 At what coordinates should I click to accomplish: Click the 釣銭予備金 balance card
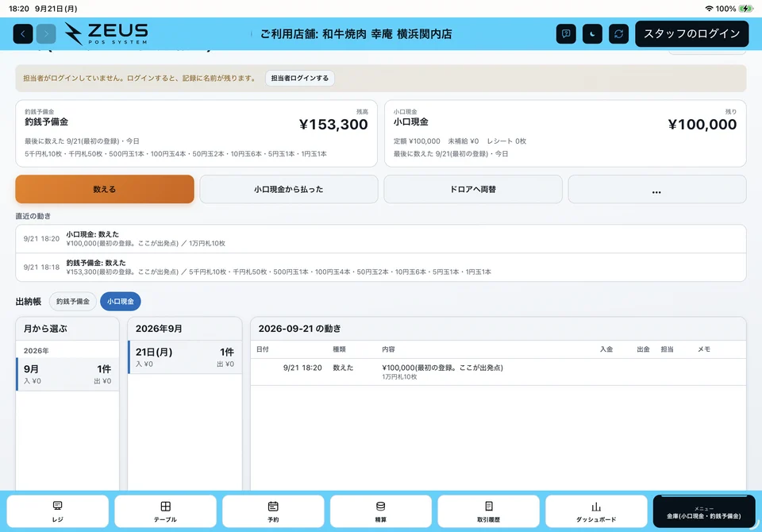196,133
